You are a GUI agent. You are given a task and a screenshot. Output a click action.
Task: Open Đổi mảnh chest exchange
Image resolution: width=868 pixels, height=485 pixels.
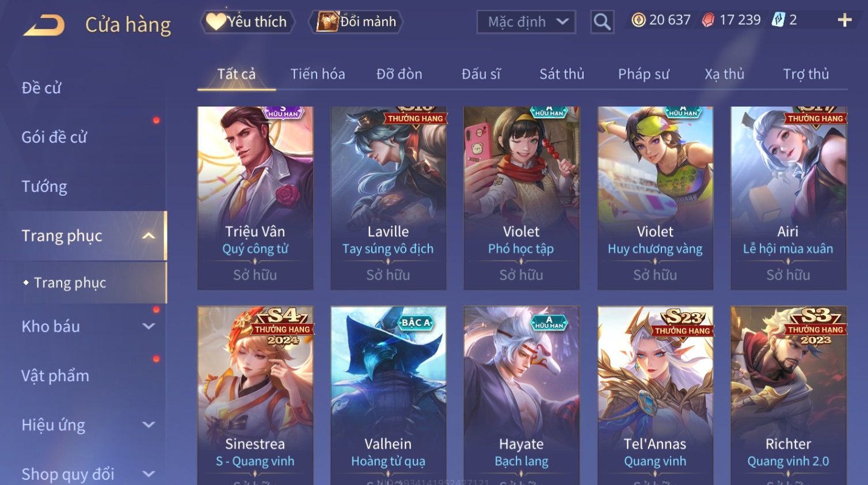[x=356, y=22]
